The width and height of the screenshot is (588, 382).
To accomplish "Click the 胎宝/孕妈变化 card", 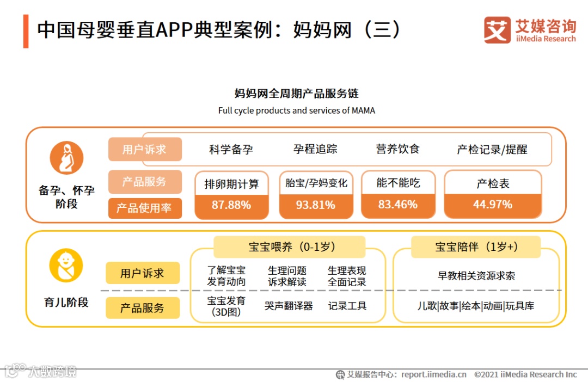I will click(316, 195).
